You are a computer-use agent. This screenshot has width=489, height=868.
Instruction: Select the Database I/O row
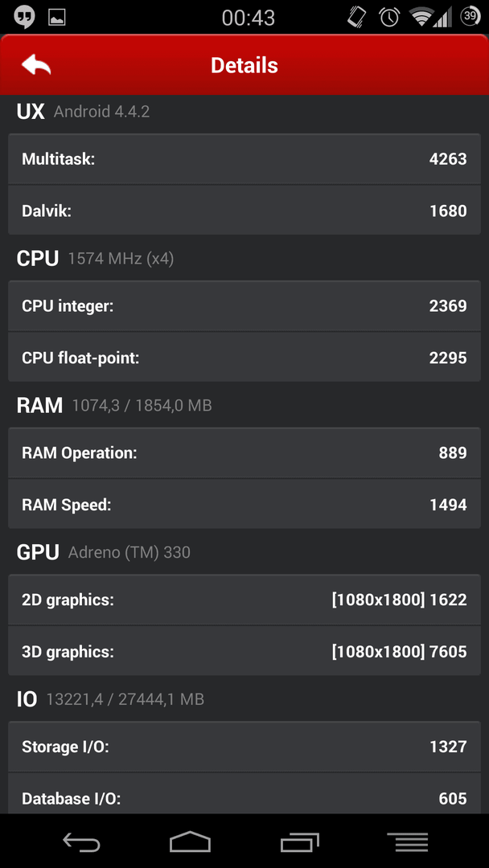pos(244,794)
